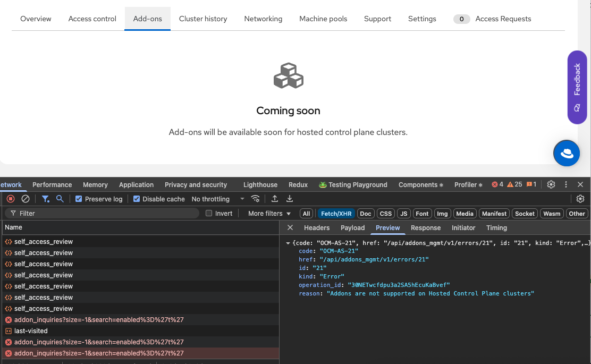Click the export HAR download icon
This screenshot has height=364, width=591.
point(290,199)
